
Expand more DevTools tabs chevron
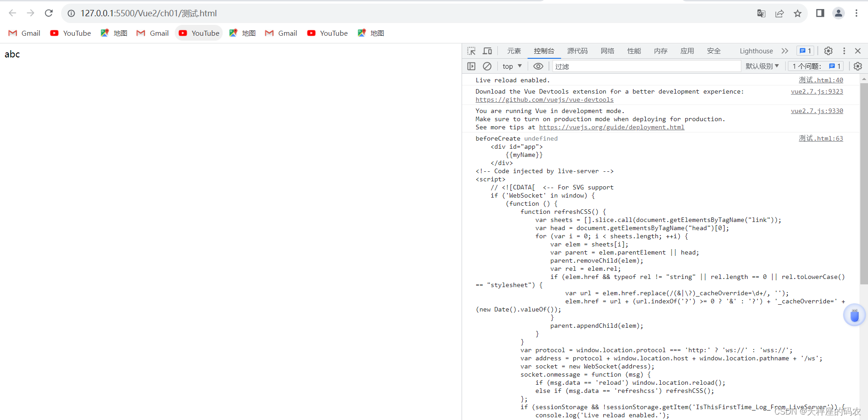pyautogui.click(x=785, y=51)
